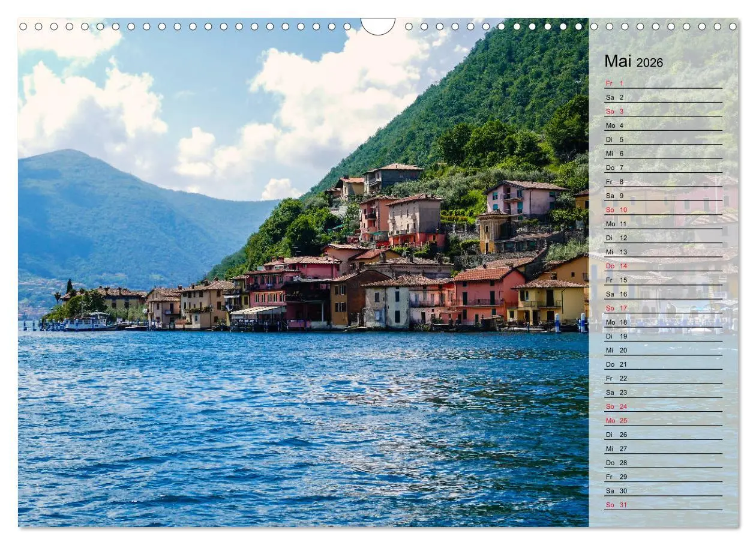756x545 pixels.
Task: Select the date row 'Fr 8'
Action: 663,181
